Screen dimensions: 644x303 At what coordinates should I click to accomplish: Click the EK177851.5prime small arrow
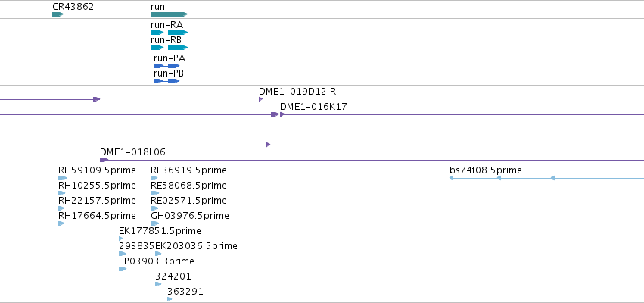[121, 239]
